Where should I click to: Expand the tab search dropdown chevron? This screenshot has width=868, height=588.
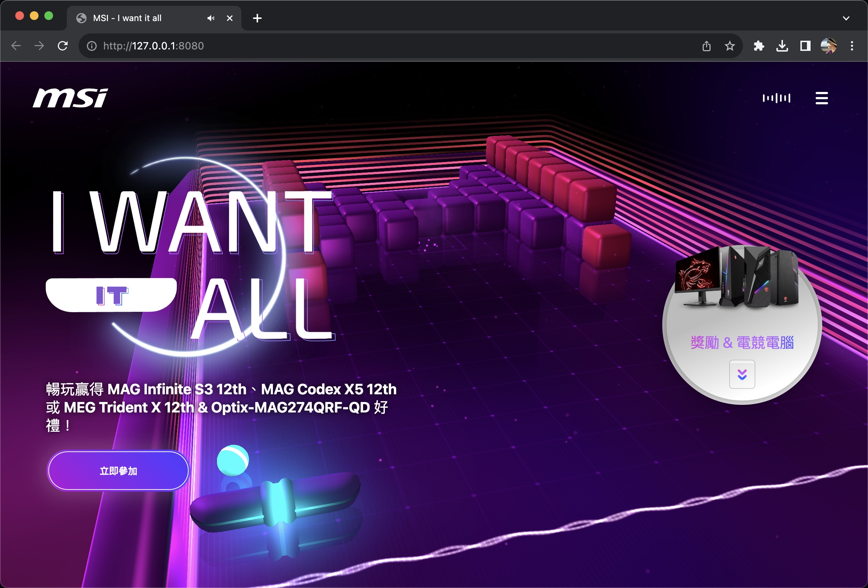point(846,18)
